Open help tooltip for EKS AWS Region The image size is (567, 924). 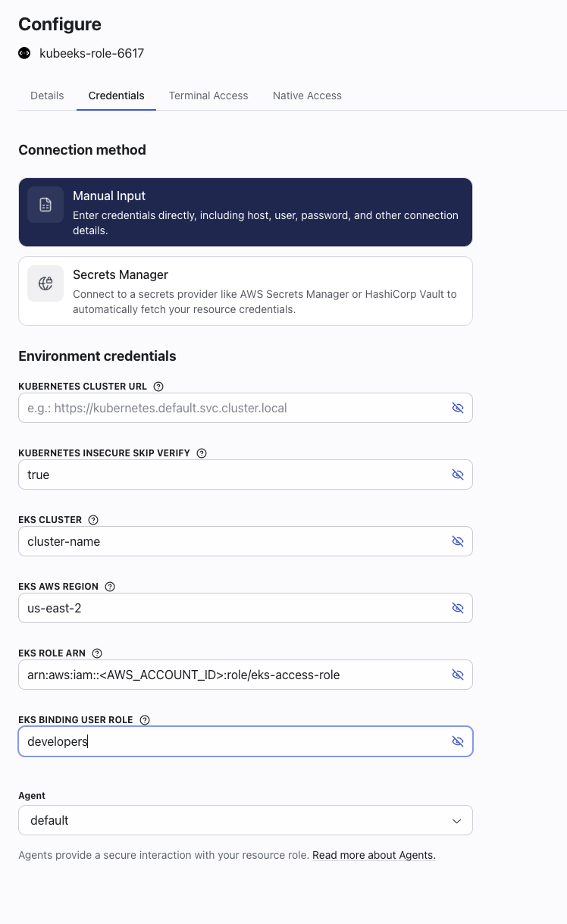pos(110,586)
